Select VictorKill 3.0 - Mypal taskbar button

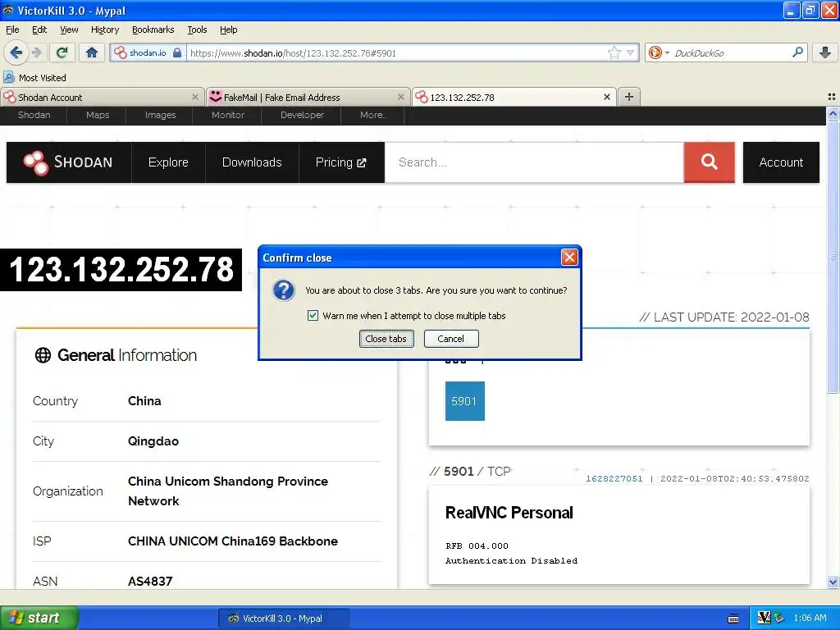[x=283, y=619]
